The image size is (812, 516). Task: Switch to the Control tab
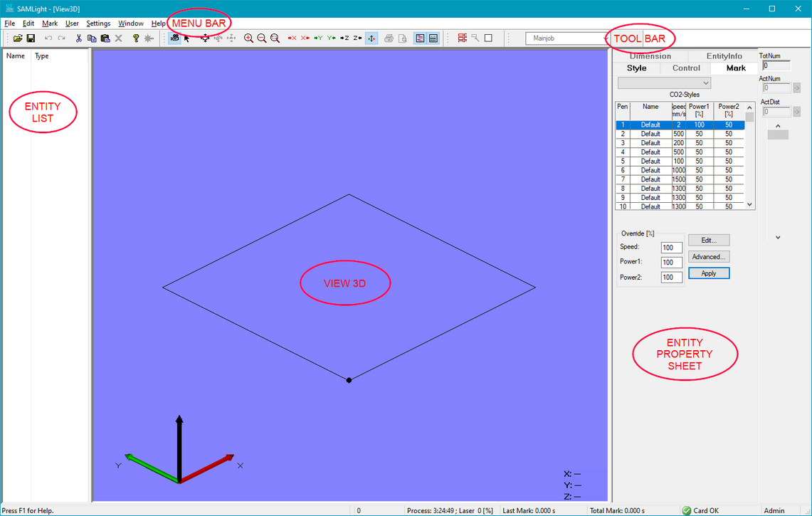tap(686, 68)
